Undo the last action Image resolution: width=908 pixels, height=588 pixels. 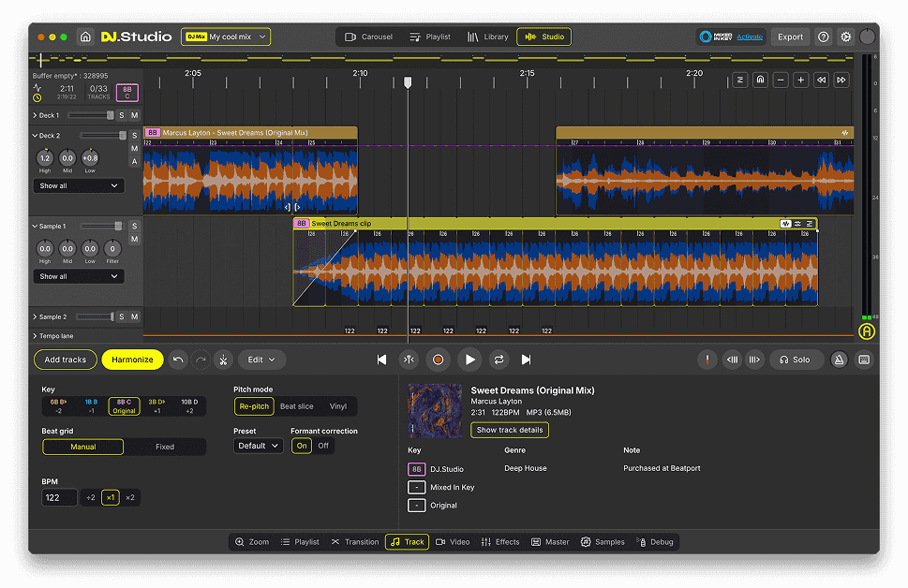tap(178, 360)
